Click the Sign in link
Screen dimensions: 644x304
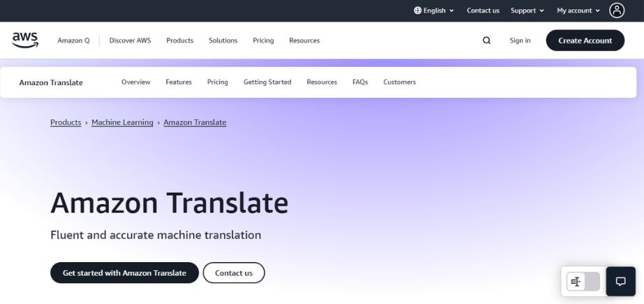click(520, 41)
